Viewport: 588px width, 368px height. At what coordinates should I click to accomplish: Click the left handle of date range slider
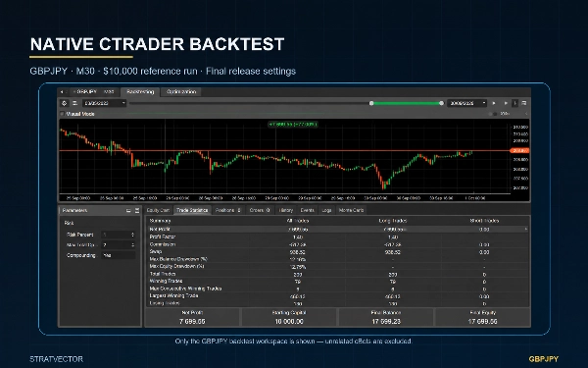371,103
